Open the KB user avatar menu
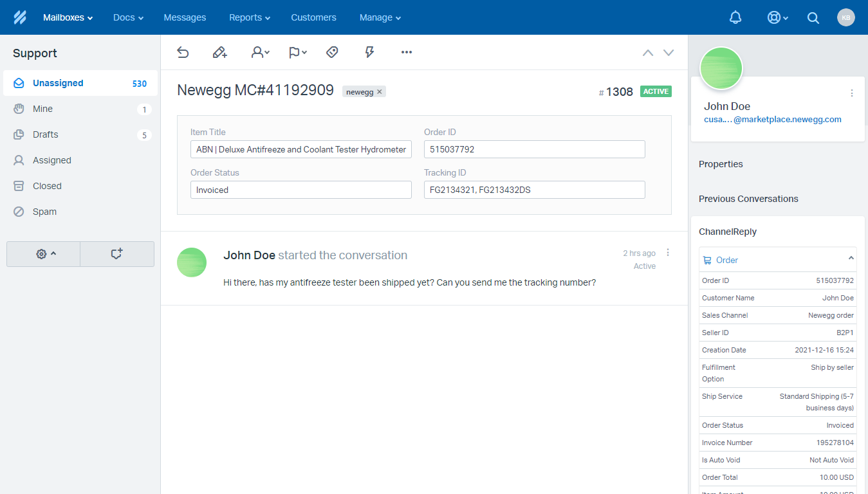This screenshot has width=868, height=494. (846, 17)
